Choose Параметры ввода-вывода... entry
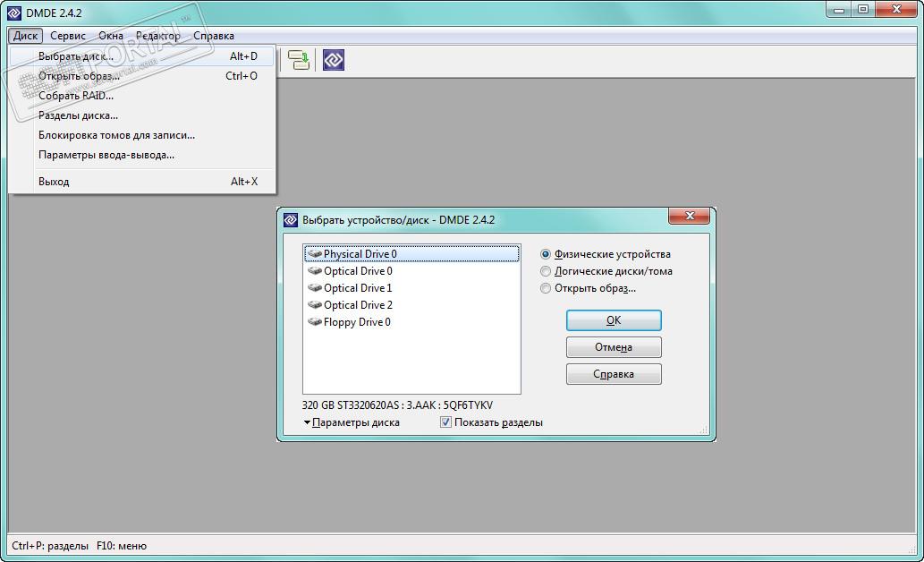 [x=142, y=155]
